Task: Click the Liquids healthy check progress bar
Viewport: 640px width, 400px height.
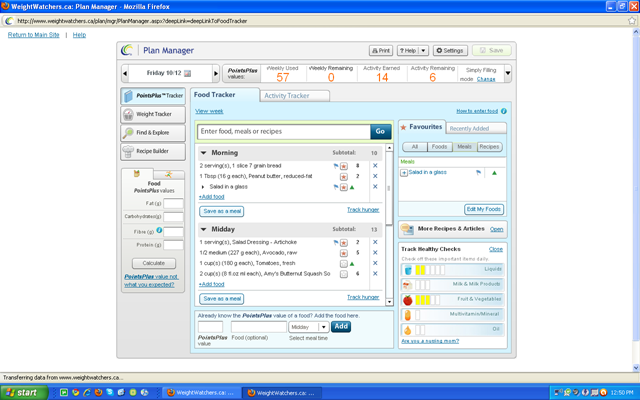Action: tap(430, 270)
